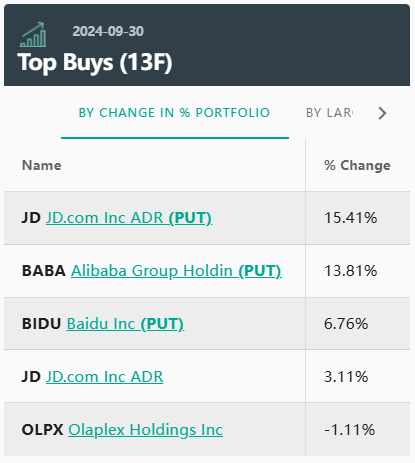This screenshot has width=415, height=463.
Task: Click the 6.76% change value
Action: coord(346,324)
